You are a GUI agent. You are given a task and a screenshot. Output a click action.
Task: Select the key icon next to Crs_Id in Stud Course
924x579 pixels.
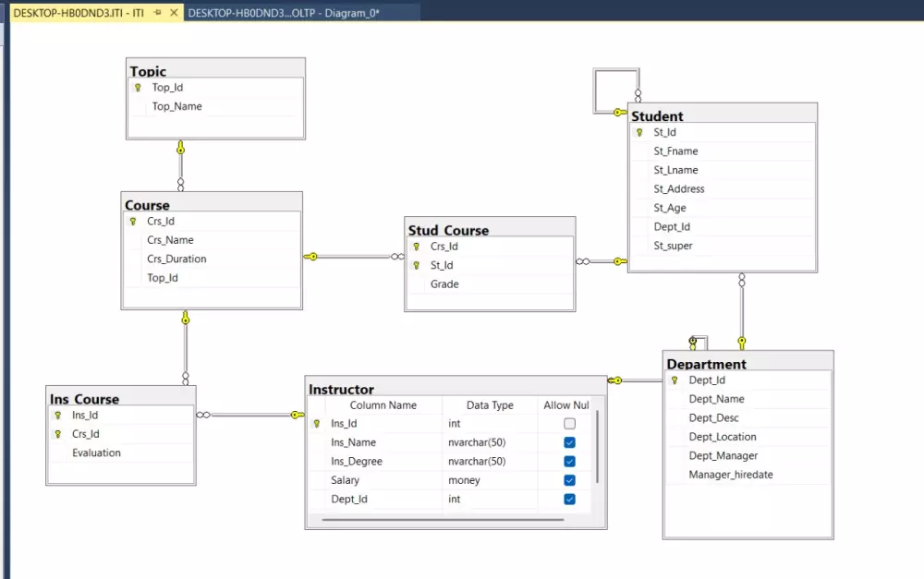point(415,246)
